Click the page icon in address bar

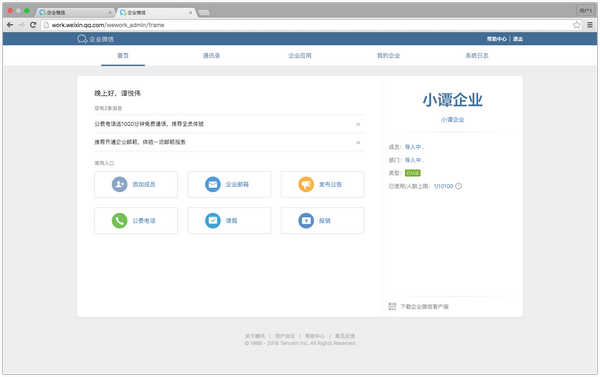click(x=46, y=25)
